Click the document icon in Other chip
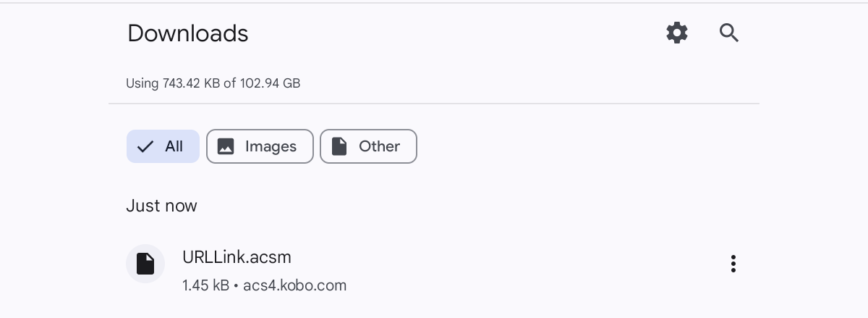Screen dimensions: 868x318 [339, 146]
